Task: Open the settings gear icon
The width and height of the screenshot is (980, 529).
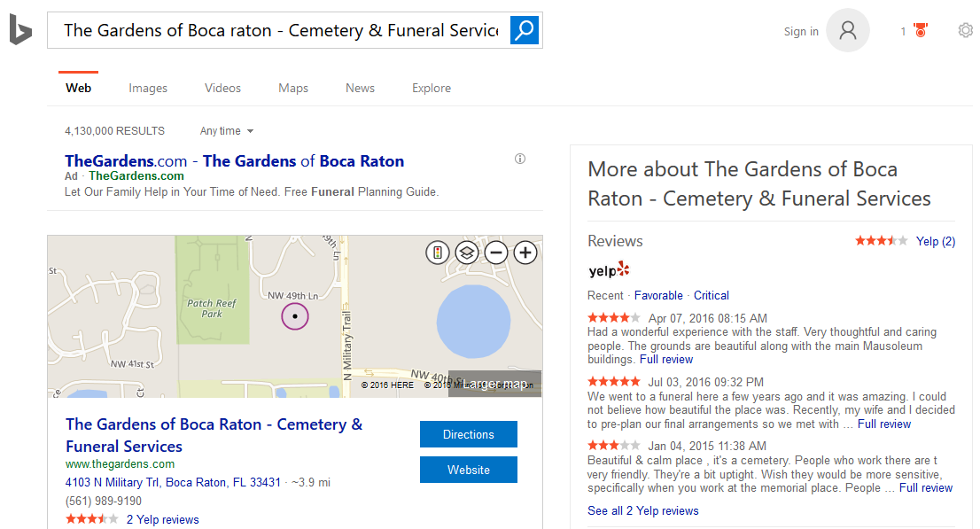Action: 966,30
